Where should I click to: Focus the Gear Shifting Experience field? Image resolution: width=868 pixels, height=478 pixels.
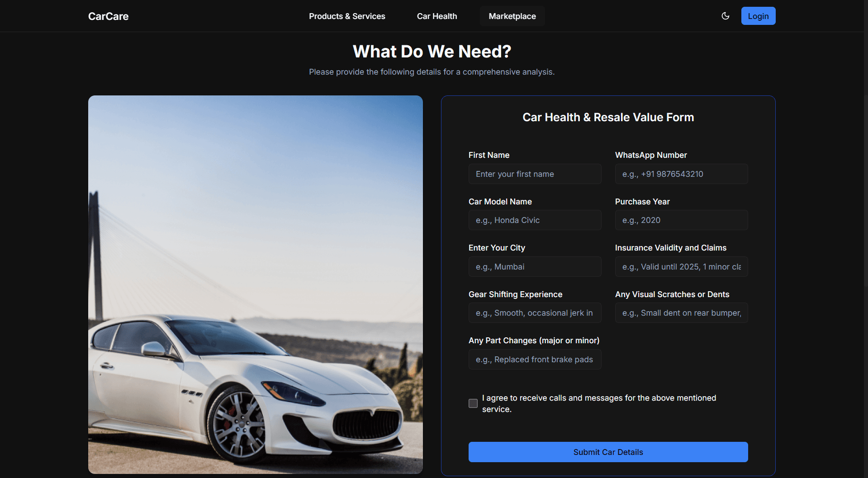[x=535, y=312]
